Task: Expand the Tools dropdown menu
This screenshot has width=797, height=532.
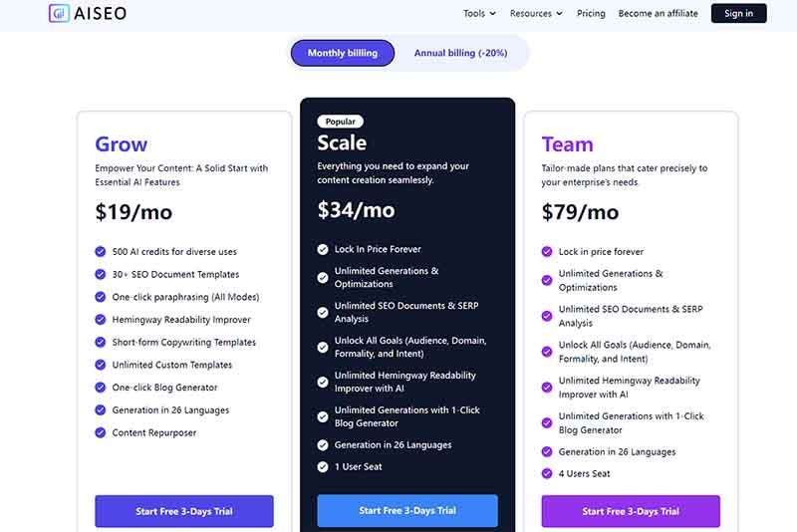Action: click(x=479, y=14)
